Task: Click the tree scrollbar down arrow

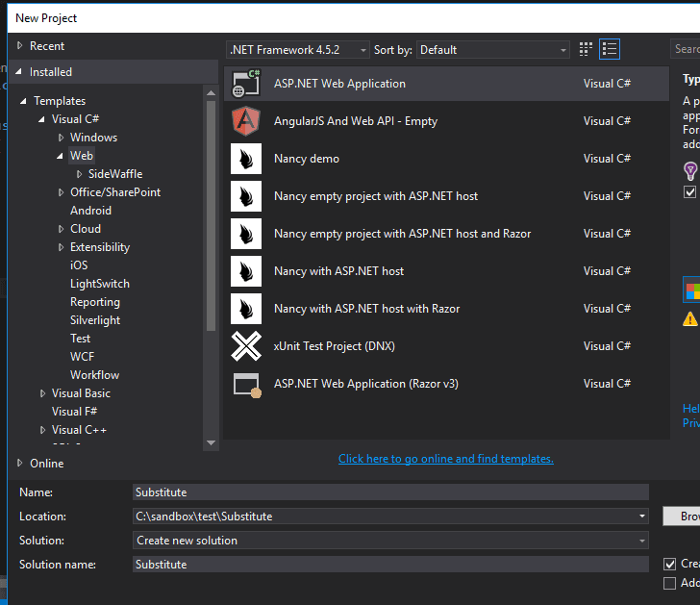Action: coord(212,442)
